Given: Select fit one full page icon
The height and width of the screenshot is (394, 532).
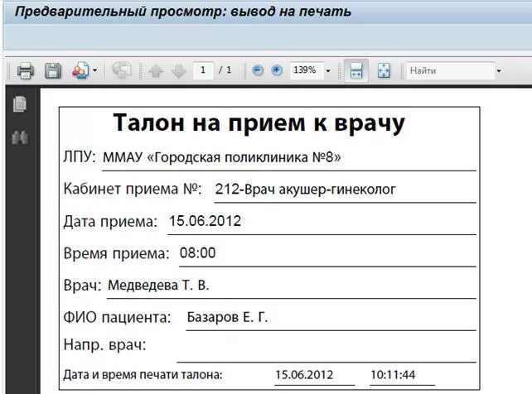Looking at the screenshot, I should pyautogui.click(x=384, y=70).
